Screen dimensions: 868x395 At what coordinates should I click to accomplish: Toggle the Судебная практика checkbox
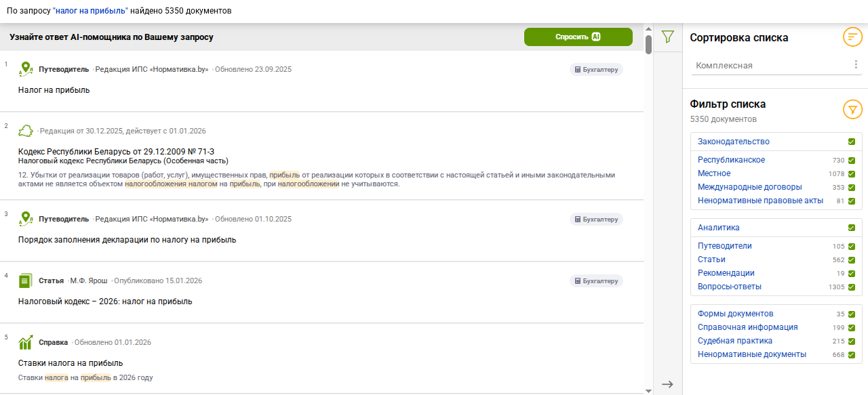pos(852,341)
